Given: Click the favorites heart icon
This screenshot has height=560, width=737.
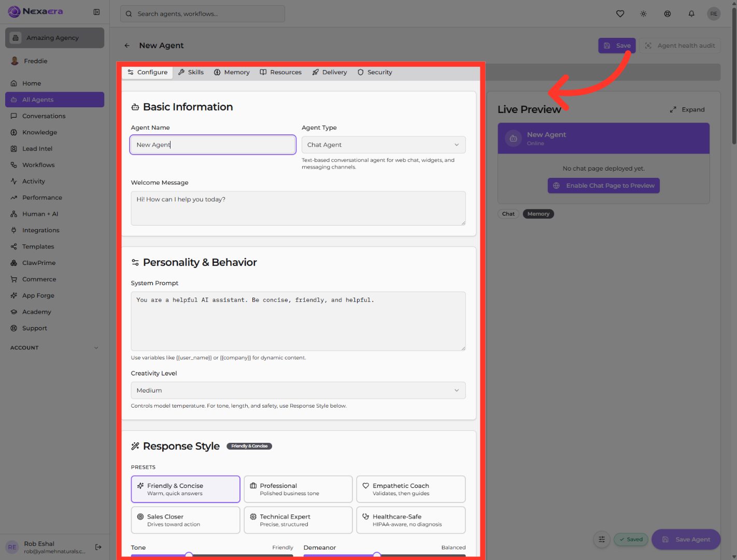Looking at the screenshot, I should (620, 14).
